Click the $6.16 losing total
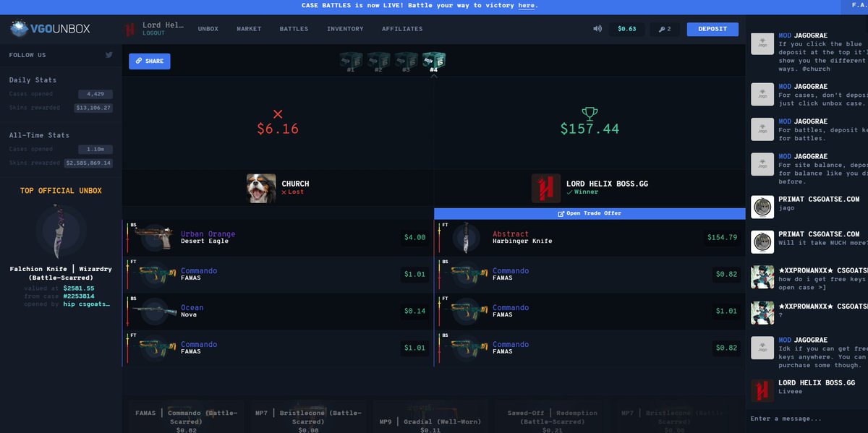Viewport: 868px width, 433px height. point(278,129)
